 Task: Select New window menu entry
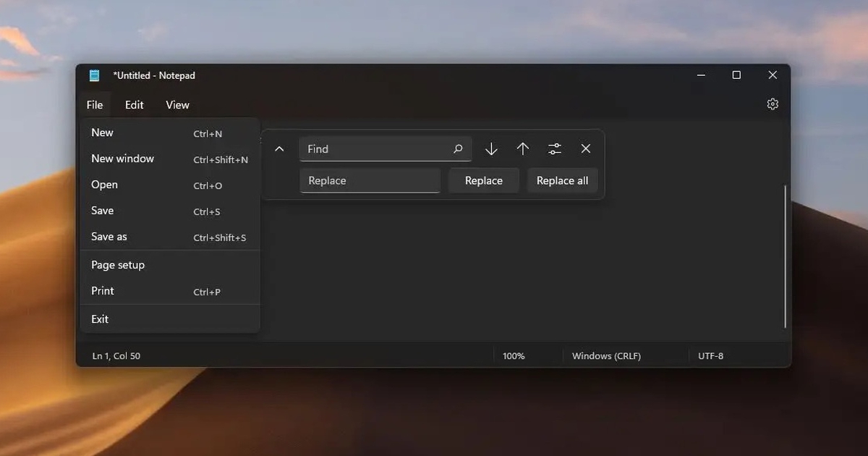170,159
